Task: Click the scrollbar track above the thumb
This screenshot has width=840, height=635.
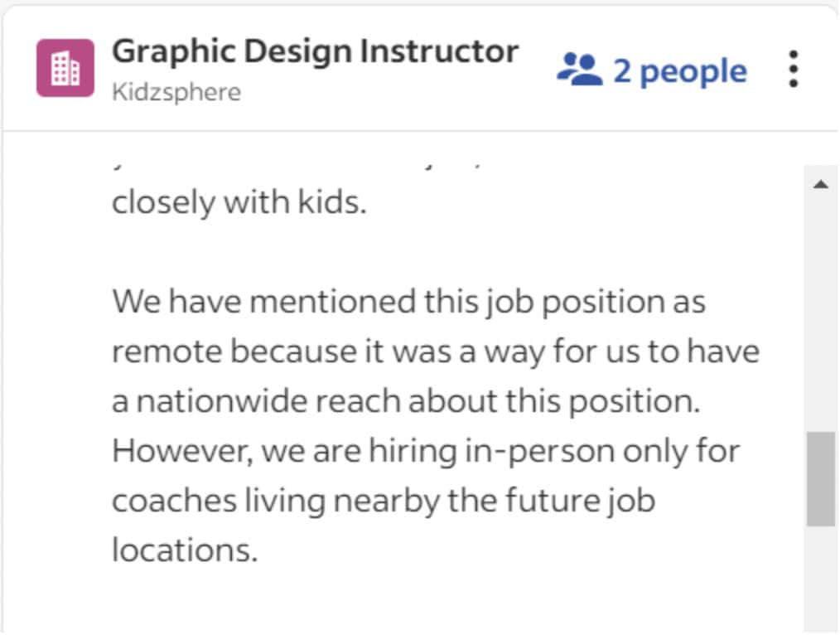Action: point(820,315)
